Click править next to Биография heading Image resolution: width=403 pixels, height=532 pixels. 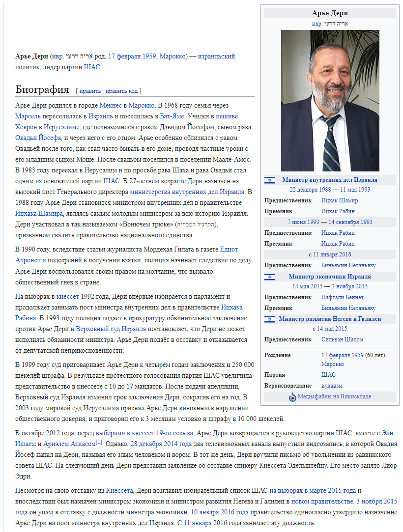point(90,91)
